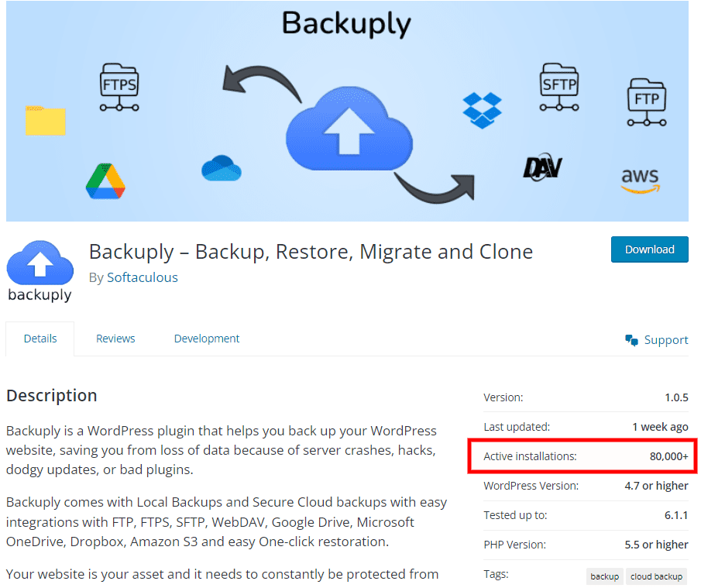
Task: Click the blue OneDrive cloud icon
Action: 222,168
